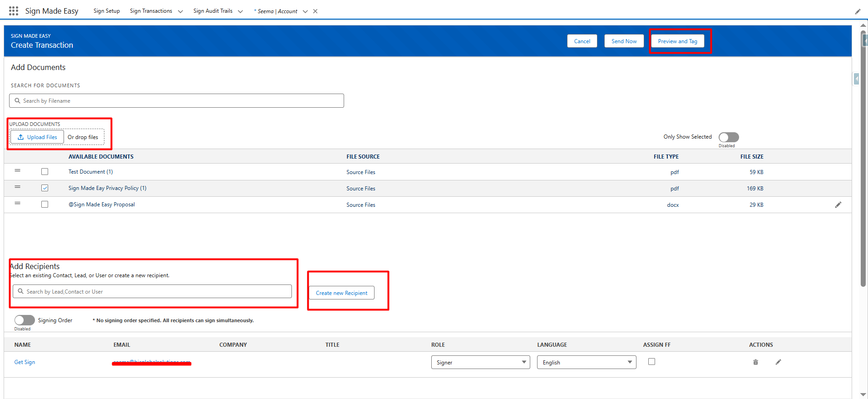This screenshot has height=399, width=868.
Task: Close the Seema Account tab
Action: (x=315, y=11)
